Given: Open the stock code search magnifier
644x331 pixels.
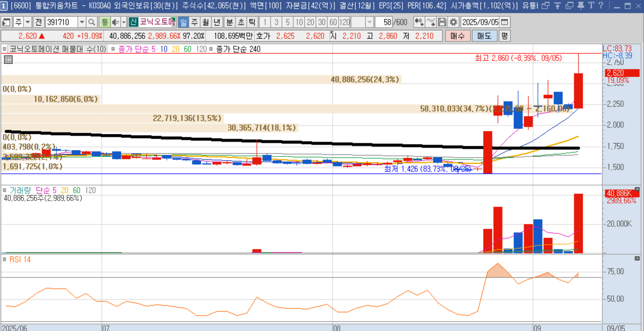Looking at the screenshot, I should click(x=91, y=22).
